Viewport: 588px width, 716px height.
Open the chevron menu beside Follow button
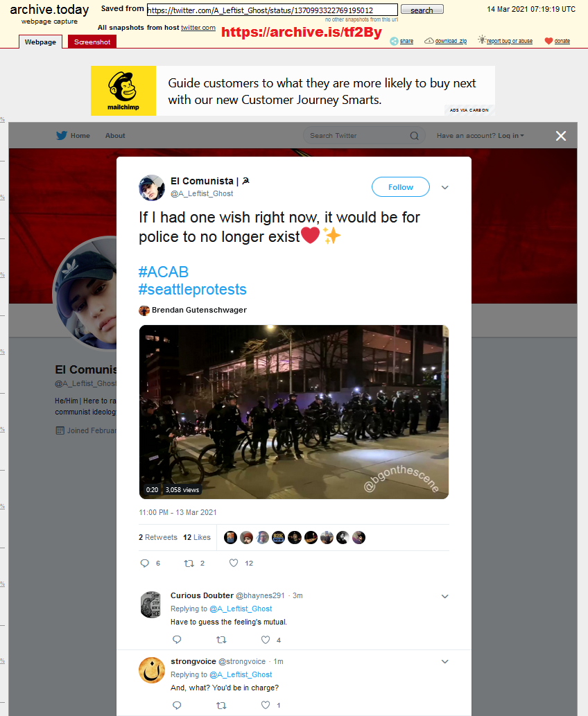click(x=444, y=187)
